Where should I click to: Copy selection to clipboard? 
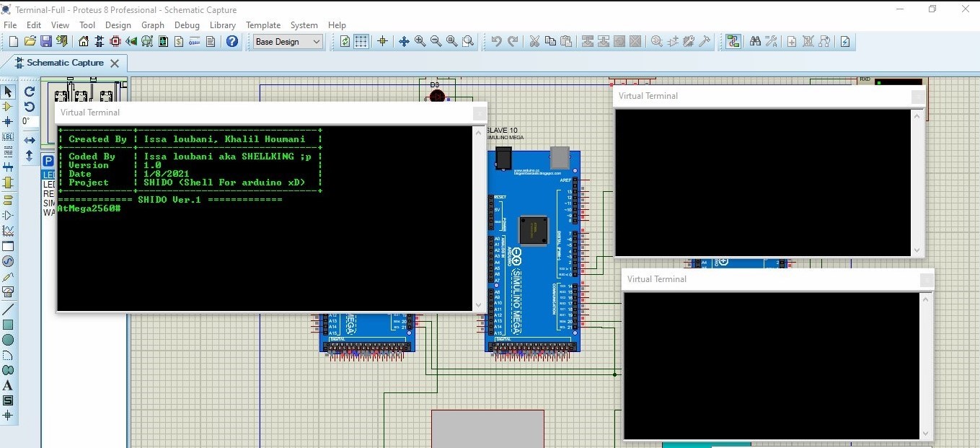click(x=550, y=42)
